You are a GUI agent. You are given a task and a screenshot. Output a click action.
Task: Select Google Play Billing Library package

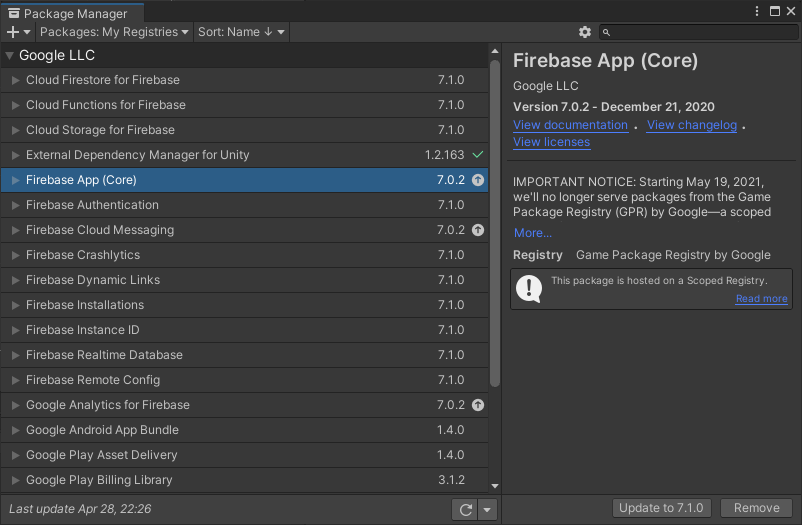pyautogui.click(x=244, y=480)
